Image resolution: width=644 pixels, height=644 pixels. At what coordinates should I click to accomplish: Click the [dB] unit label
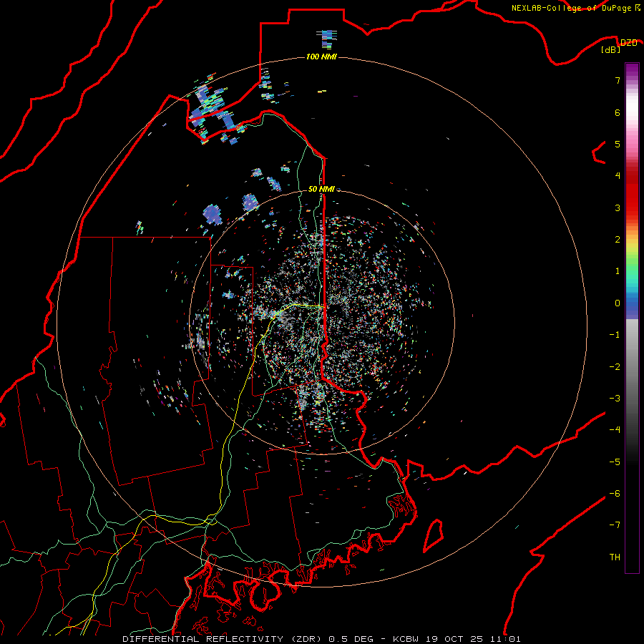(611, 50)
